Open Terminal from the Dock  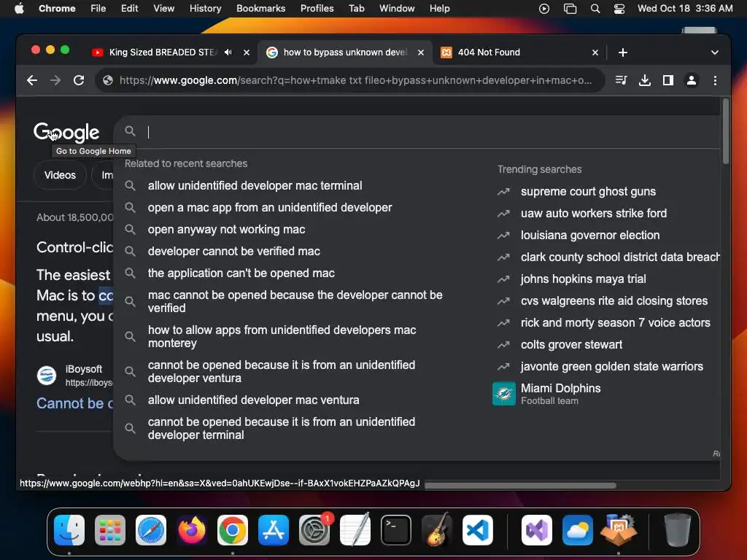click(x=396, y=530)
